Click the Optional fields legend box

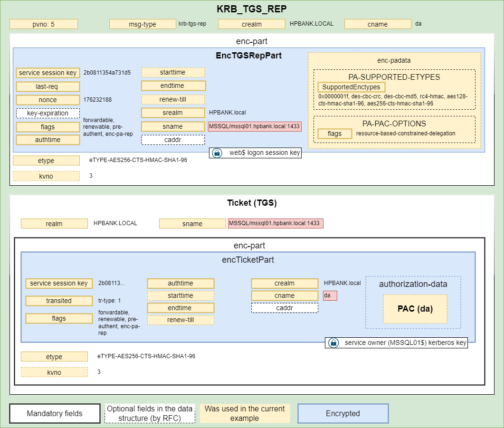[150, 413]
